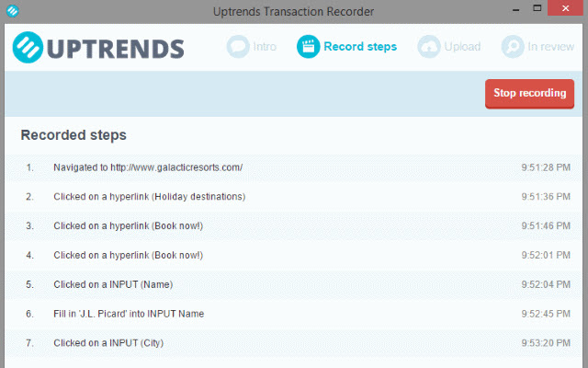Click timestamp 9:51:36 PM

coord(546,197)
